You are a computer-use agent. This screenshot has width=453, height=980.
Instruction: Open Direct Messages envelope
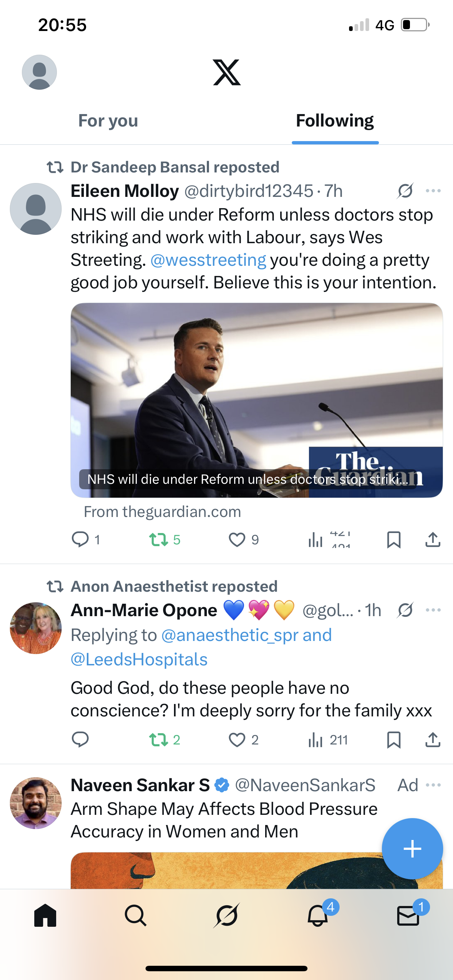tap(408, 916)
